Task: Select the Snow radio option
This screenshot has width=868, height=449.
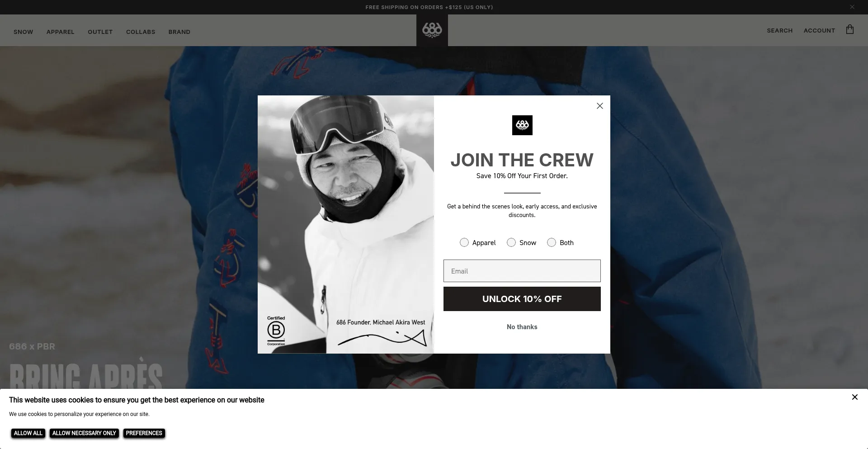Action: [511, 243]
